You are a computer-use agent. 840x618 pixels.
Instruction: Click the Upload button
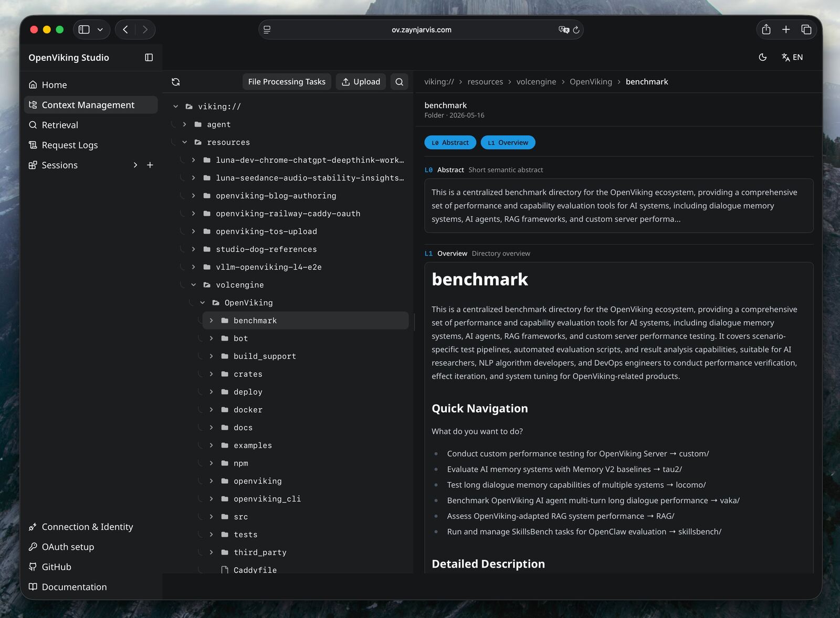[361, 82]
